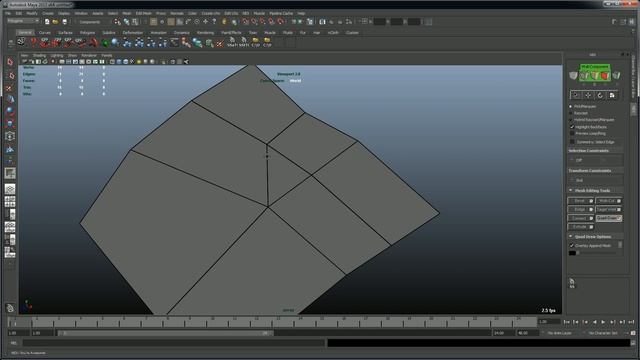Click the viewport light bulb icon
The height and width of the screenshot is (360, 640).
pyautogui.click(x=139, y=62)
